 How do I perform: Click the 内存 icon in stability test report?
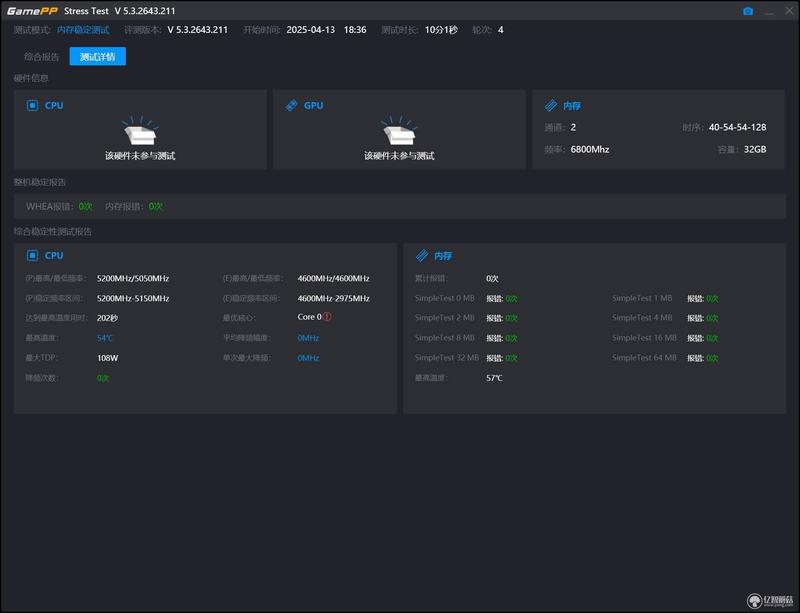coord(422,255)
